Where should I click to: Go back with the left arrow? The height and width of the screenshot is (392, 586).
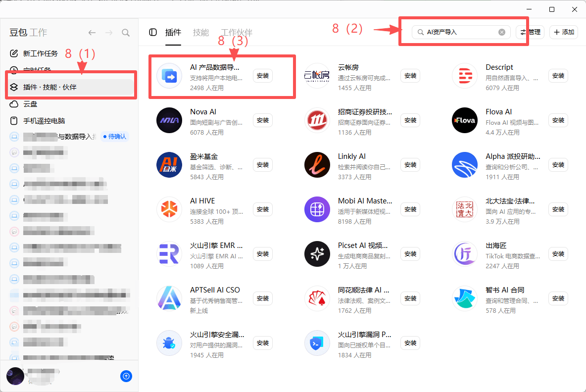coord(92,33)
